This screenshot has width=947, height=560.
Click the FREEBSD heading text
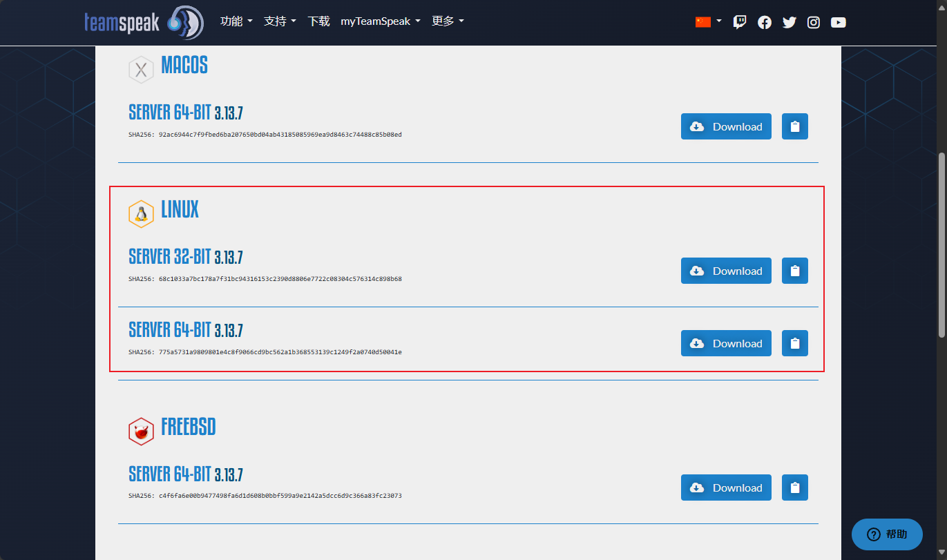pyautogui.click(x=189, y=427)
